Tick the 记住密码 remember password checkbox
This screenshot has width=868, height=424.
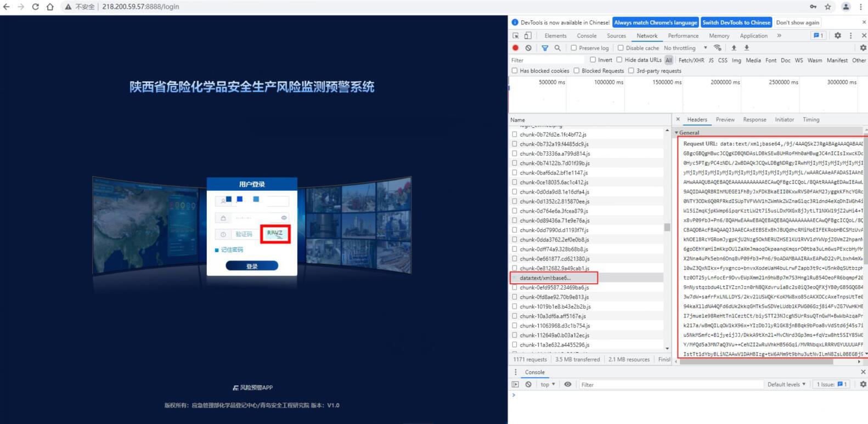(x=217, y=250)
